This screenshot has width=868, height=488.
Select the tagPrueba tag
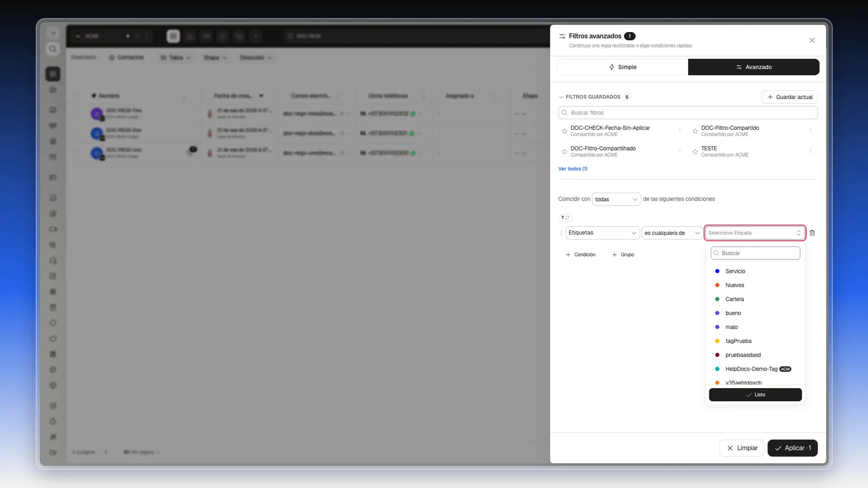coord(755,341)
